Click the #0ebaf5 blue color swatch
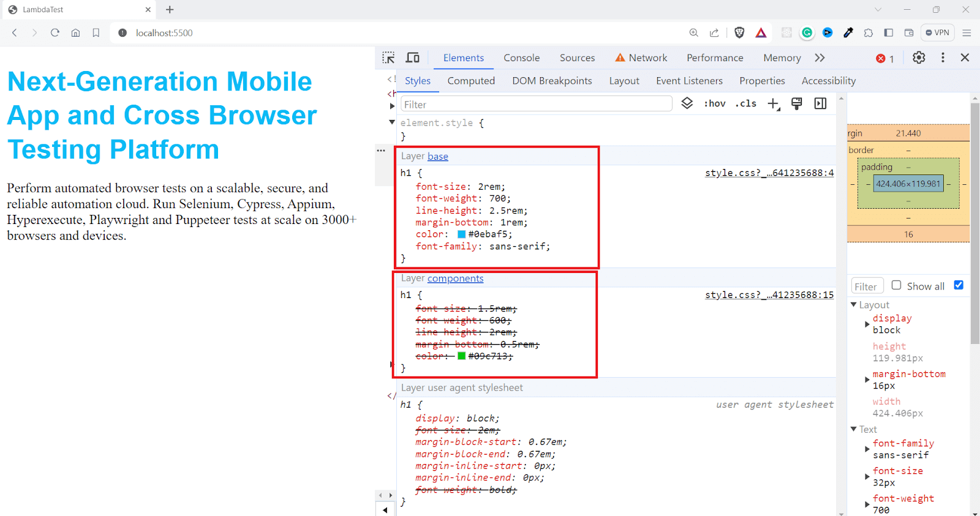980x516 pixels. coord(462,234)
